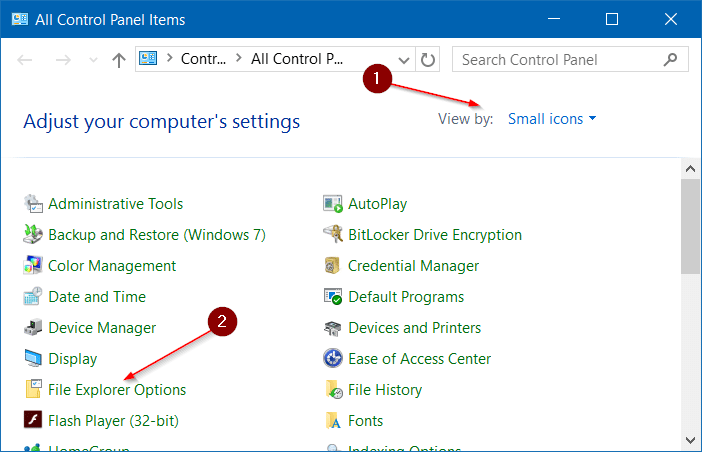
Task: Maximize the Control Panel window
Action: pos(612,19)
